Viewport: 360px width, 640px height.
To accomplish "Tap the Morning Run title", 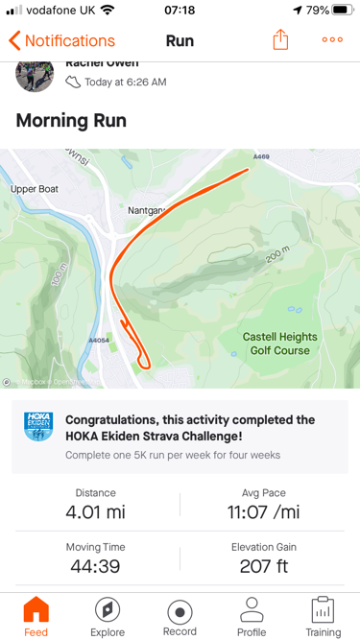I will point(71,121).
